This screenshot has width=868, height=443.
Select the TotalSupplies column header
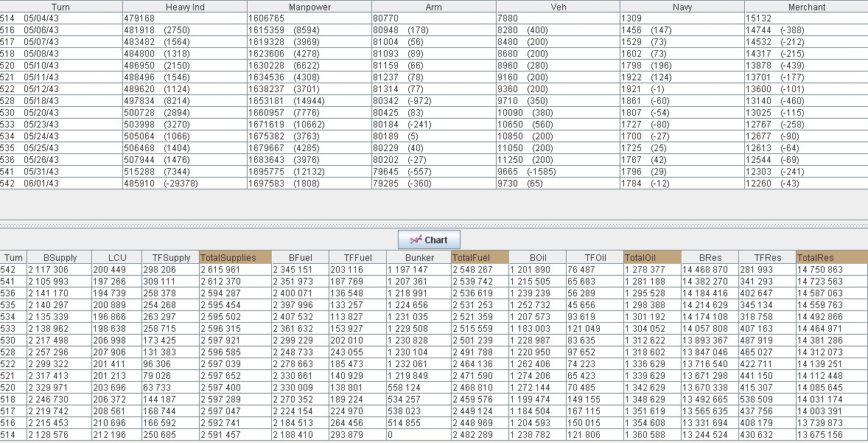(235, 257)
